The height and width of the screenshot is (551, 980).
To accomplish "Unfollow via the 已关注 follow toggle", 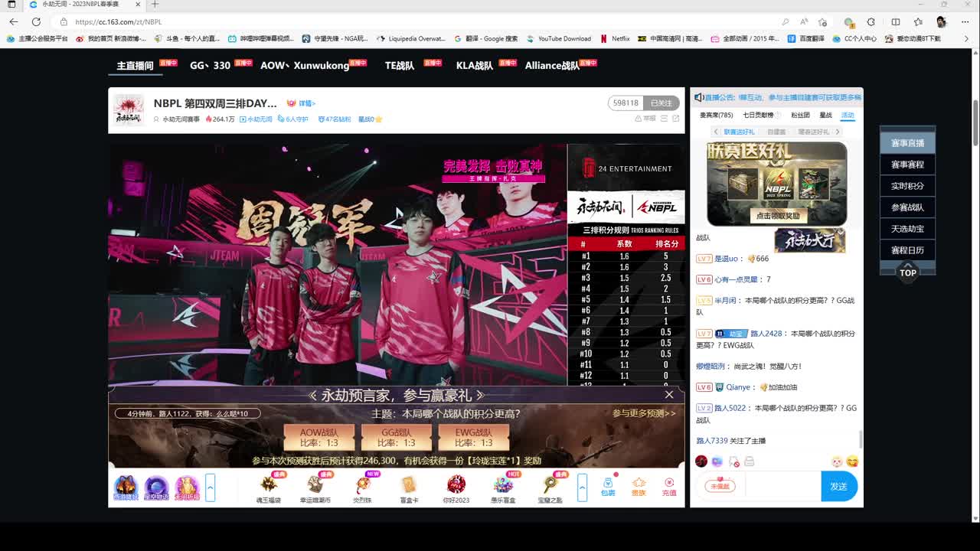I will tap(661, 102).
